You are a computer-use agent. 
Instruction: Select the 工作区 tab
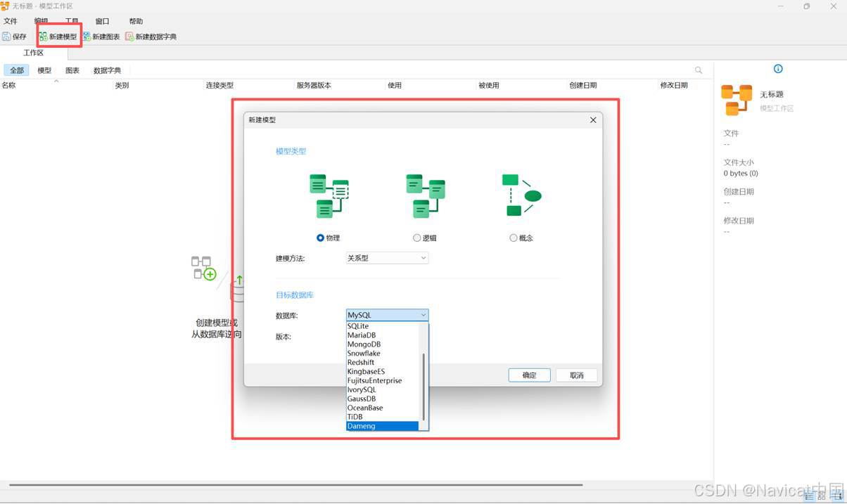(34, 53)
